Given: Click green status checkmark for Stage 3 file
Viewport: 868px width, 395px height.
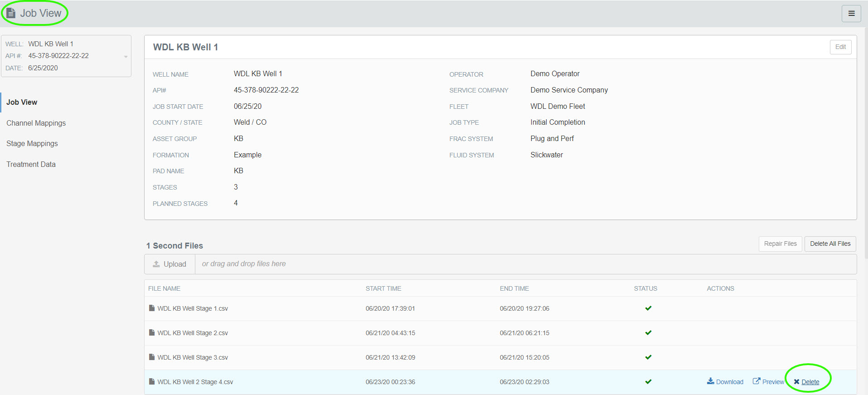Looking at the screenshot, I should tap(648, 357).
